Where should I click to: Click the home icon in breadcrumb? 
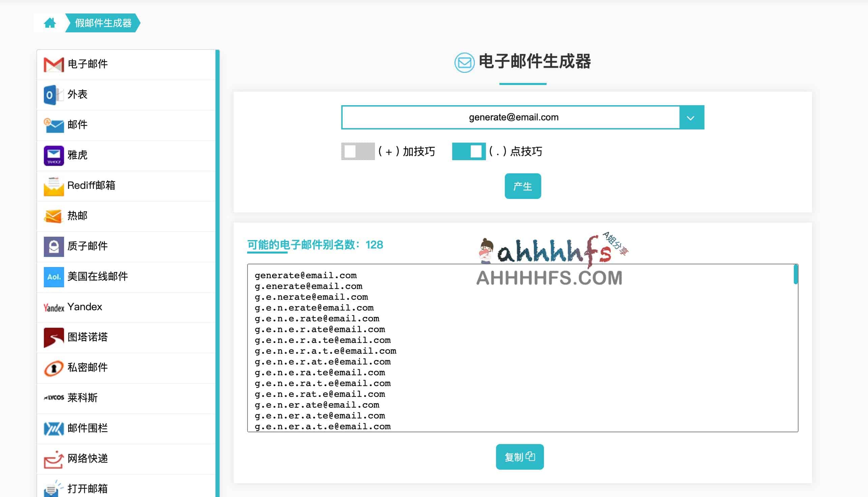[50, 23]
